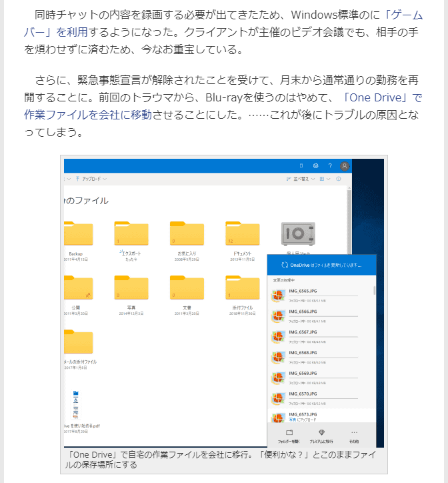448x483 pixels.
Task: Click the help question mark icon
Action: [x=329, y=165]
